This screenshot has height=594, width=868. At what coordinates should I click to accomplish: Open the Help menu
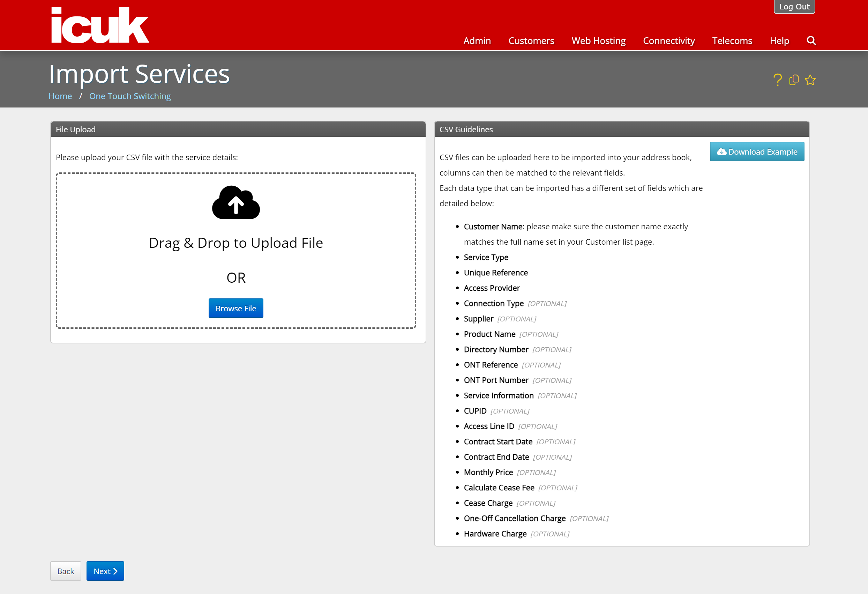pos(779,40)
